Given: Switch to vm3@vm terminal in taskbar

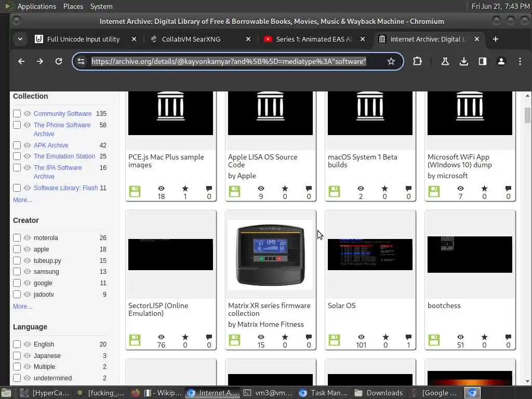Looking at the screenshot, I should 269,393.
